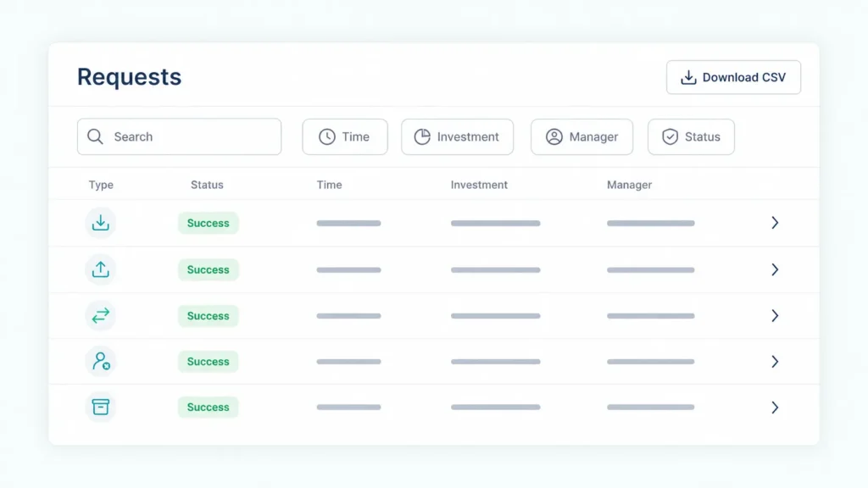Click the Requests page title
The width and height of the screenshot is (868, 488).
coord(129,77)
